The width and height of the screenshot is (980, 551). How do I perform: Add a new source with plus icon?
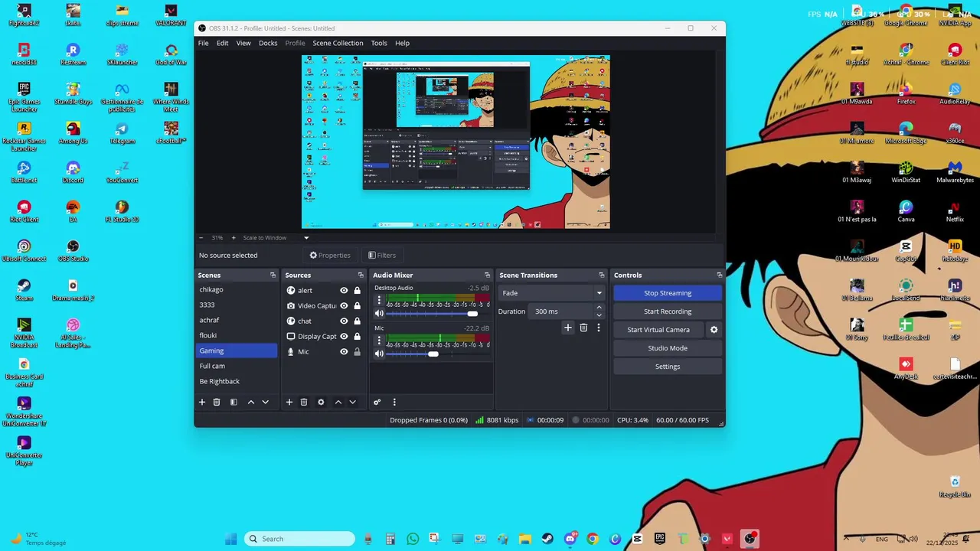click(x=289, y=402)
